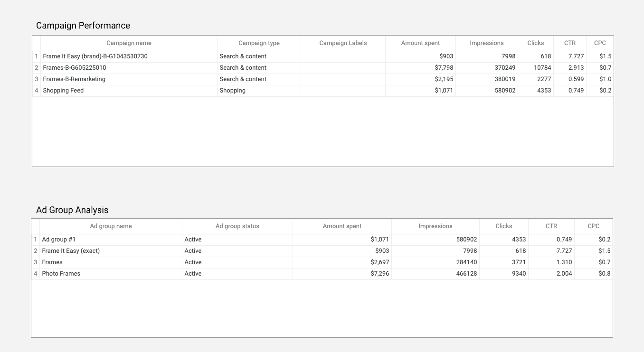Click CTR '0.749' in Shopping Feed row
644x352 pixels.
point(576,91)
